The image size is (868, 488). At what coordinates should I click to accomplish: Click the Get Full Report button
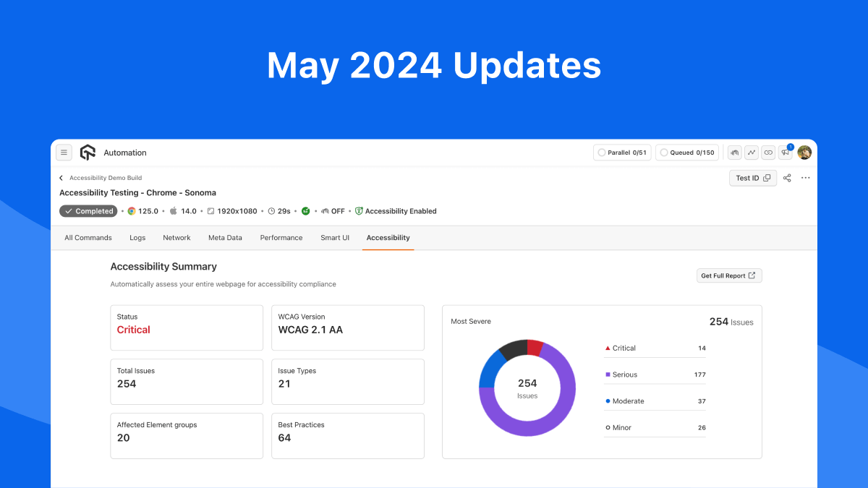pyautogui.click(x=728, y=275)
